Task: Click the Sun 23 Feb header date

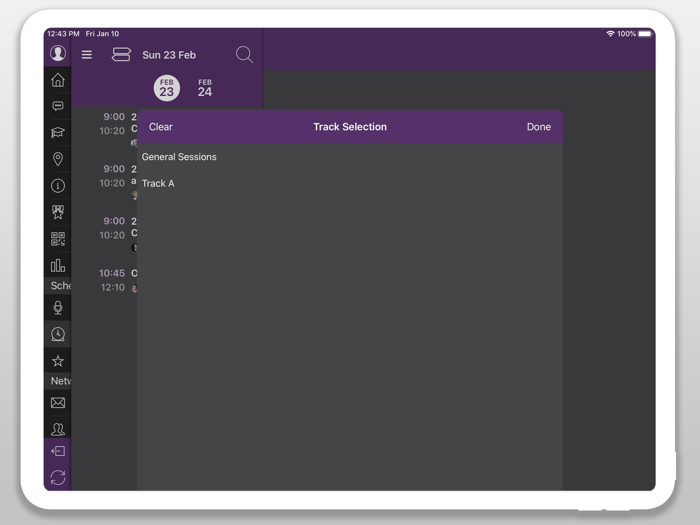Action: click(x=169, y=55)
